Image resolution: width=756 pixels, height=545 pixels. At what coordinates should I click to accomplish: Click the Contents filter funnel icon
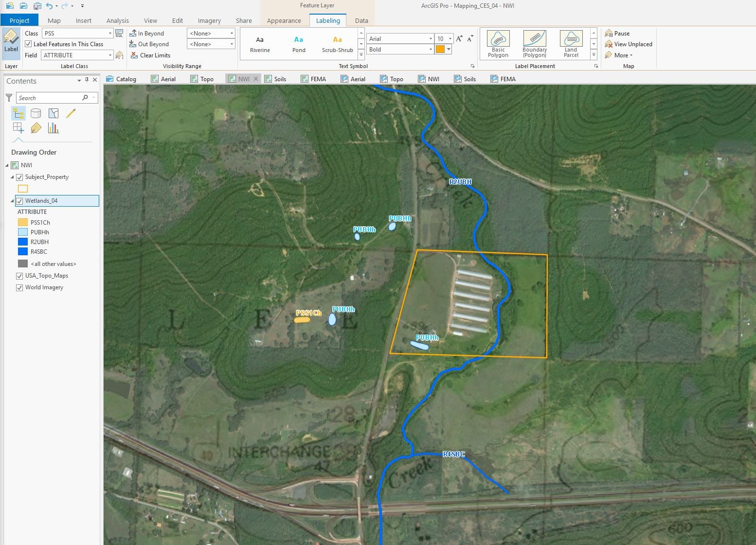click(9, 98)
